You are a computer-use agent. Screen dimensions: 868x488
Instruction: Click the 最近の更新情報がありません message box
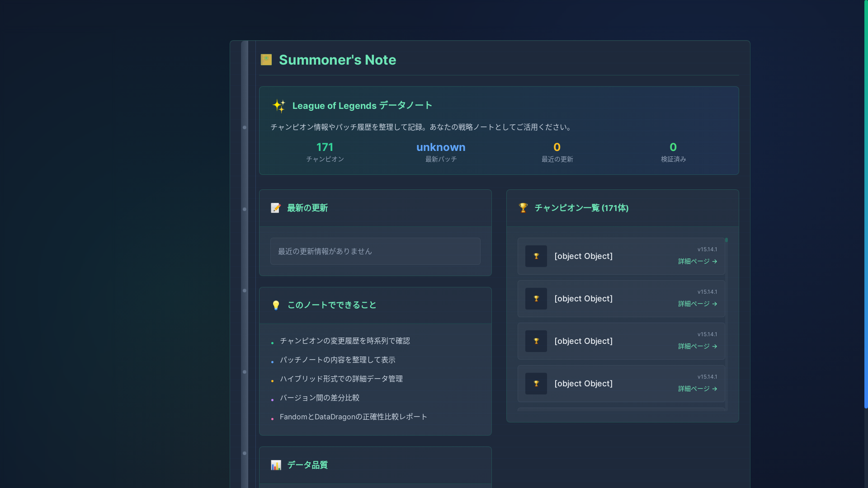point(375,251)
